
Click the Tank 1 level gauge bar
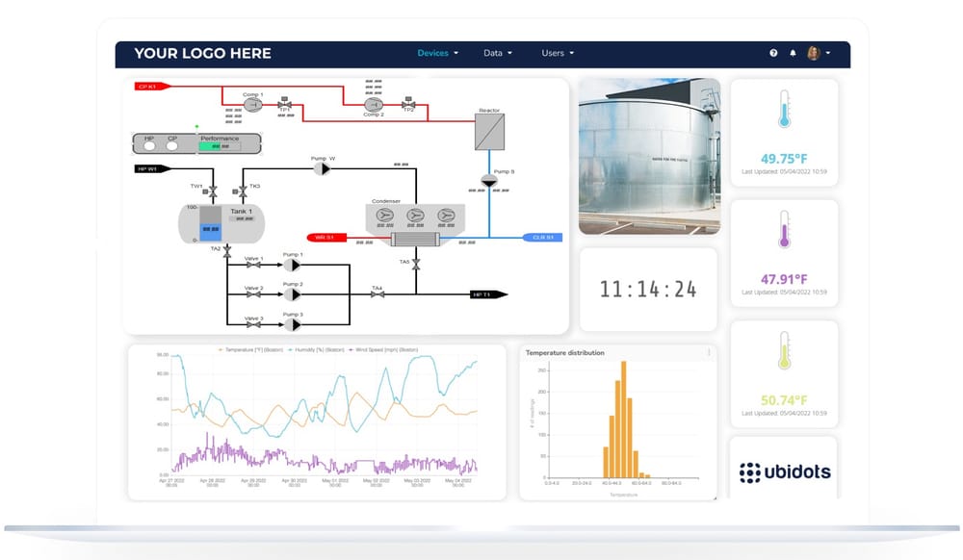pos(209,229)
